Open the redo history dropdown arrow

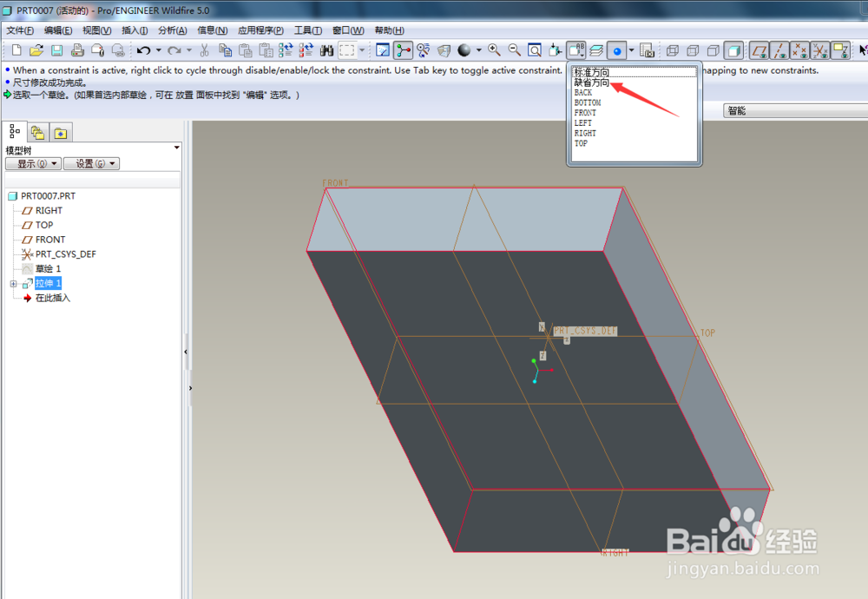(189, 50)
